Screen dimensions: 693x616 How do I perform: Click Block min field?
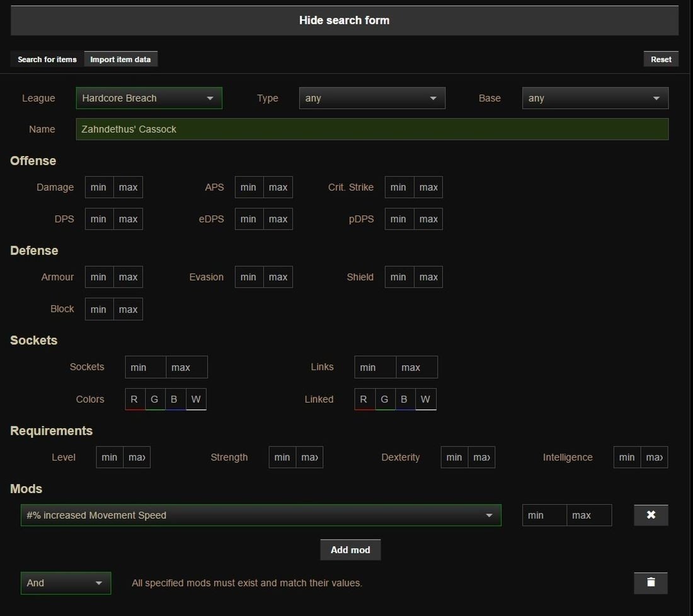pyautogui.click(x=99, y=309)
